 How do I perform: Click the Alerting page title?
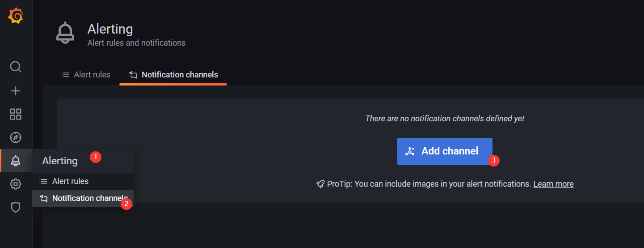pyautogui.click(x=110, y=29)
